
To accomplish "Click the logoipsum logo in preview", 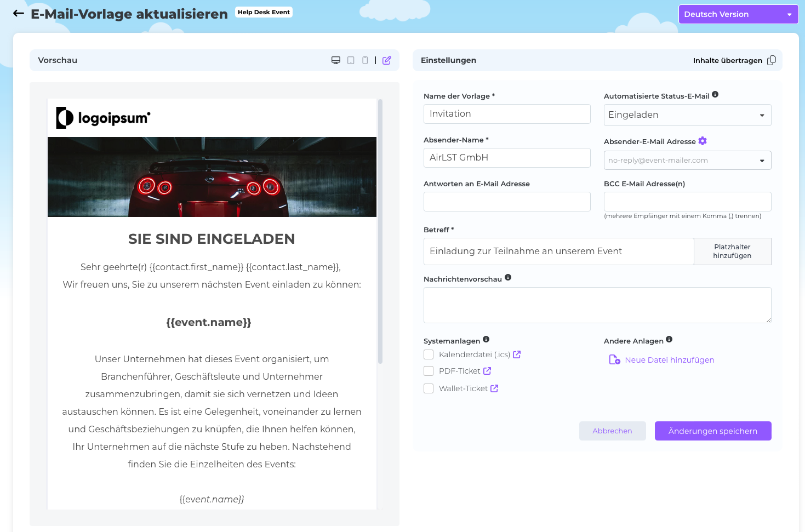I will 103,118.
